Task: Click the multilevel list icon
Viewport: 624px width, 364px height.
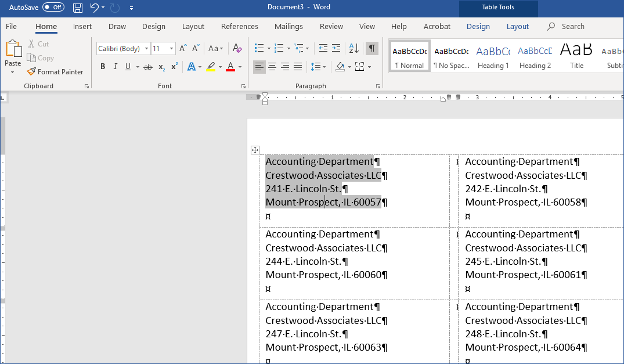Action: point(298,49)
